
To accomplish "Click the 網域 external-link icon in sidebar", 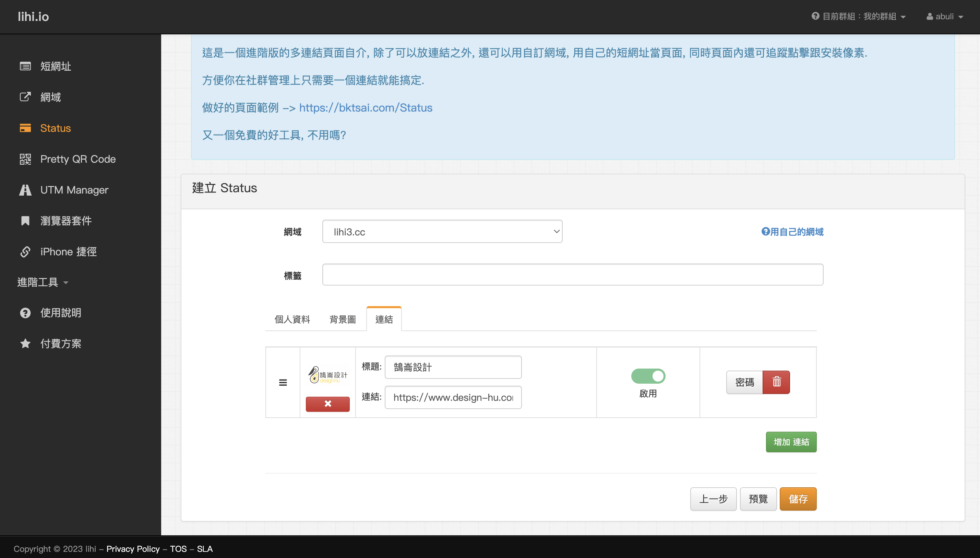I will tap(25, 97).
